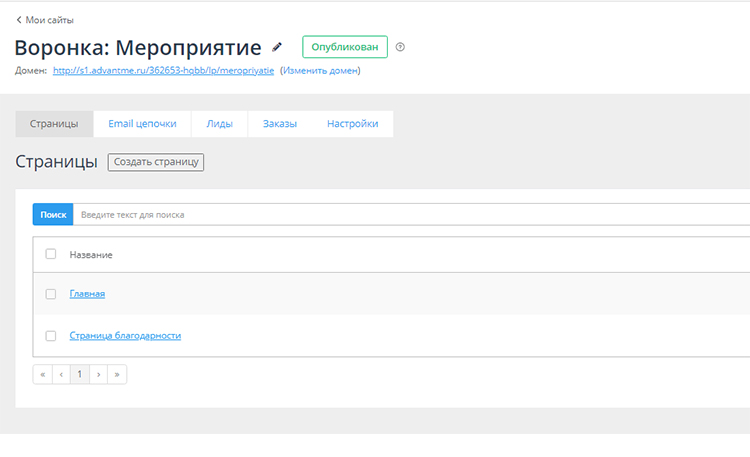Go to next page arrow in pagination
The height and width of the screenshot is (457, 750).
coord(98,374)
